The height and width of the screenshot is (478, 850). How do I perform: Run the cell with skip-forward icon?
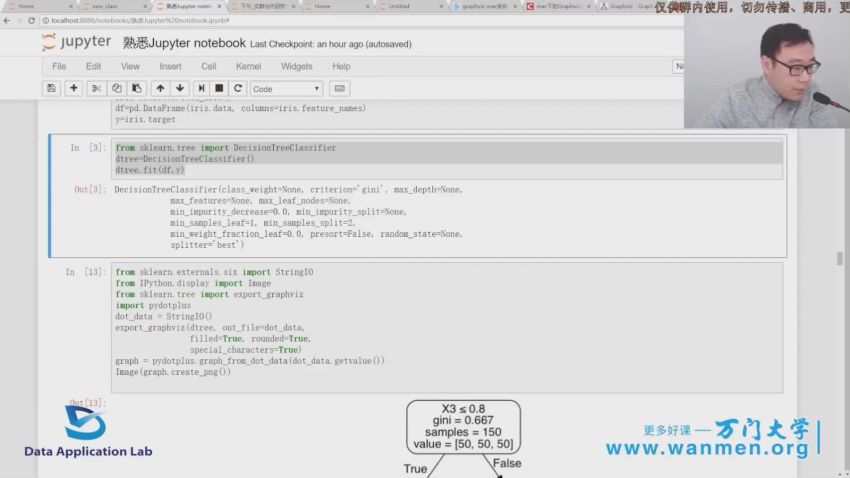point(201,88)
